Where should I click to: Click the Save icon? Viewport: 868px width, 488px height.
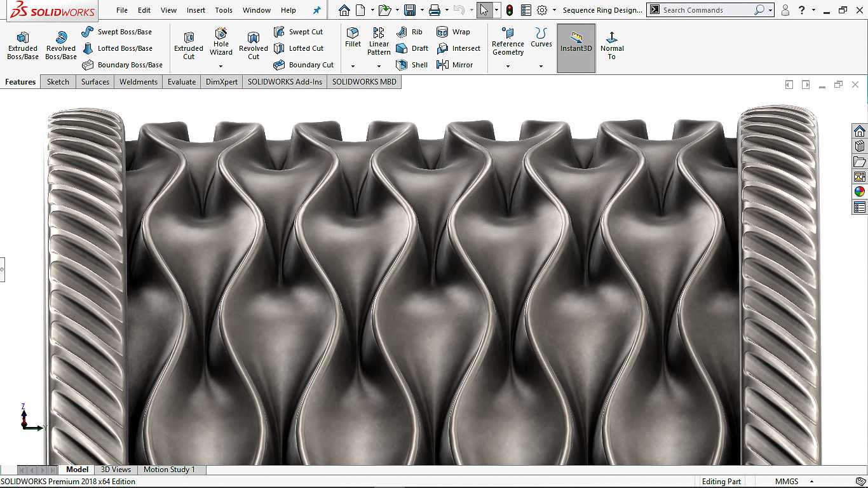tap(410, 10)
